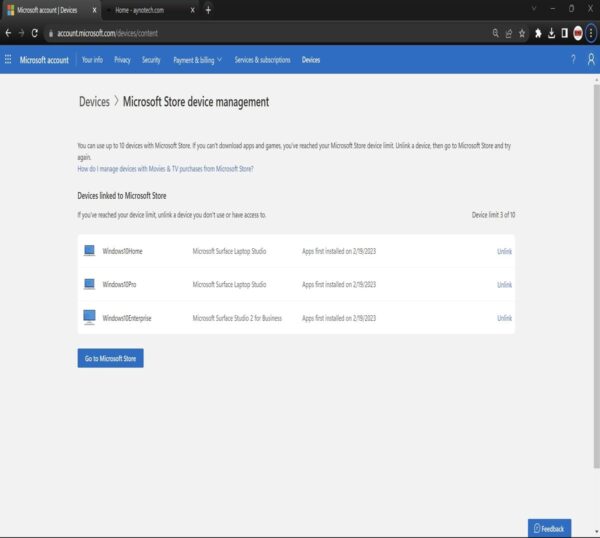This screenshot has height=538, width=600.
Task: Close the Microsoft account Devices tab
Action: pos(95,10)
